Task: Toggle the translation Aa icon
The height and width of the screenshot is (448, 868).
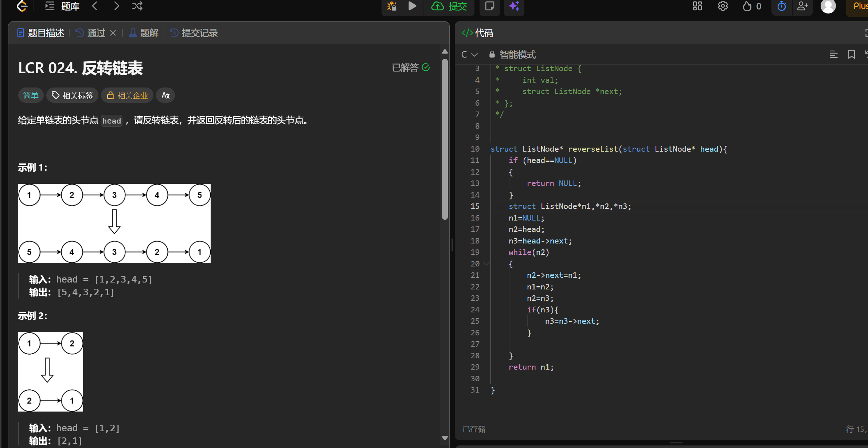Action: coord(165,96)
